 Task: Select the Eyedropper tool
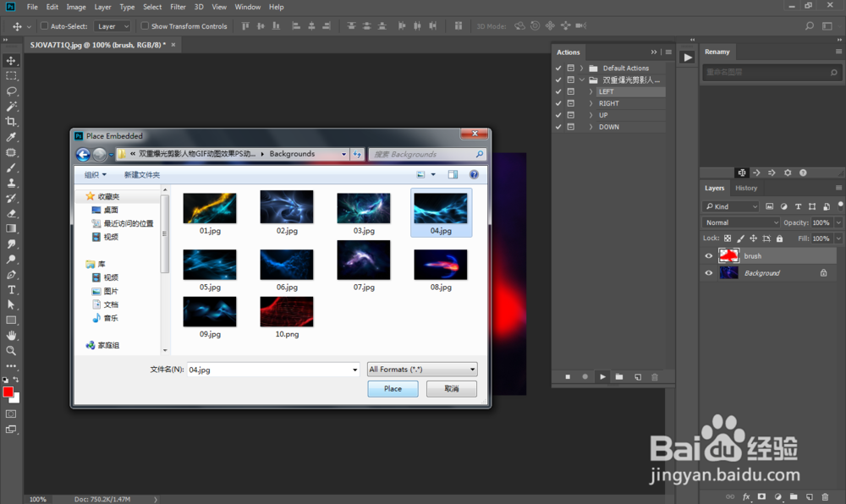[11, 137]
